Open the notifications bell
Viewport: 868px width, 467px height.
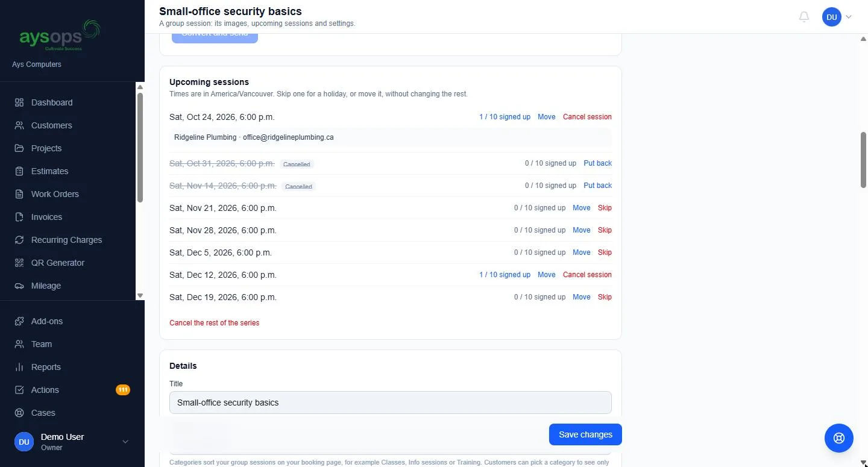[804, 17]
